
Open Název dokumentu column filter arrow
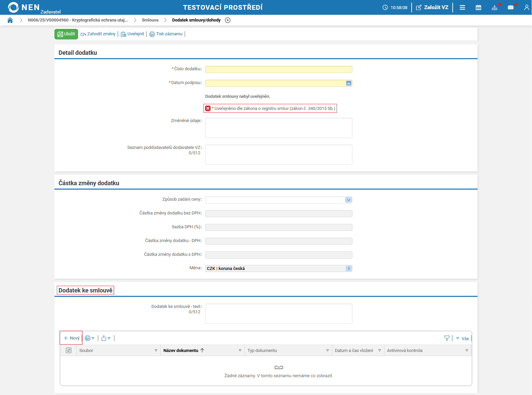pyautogui.click(x=240, y=350)
